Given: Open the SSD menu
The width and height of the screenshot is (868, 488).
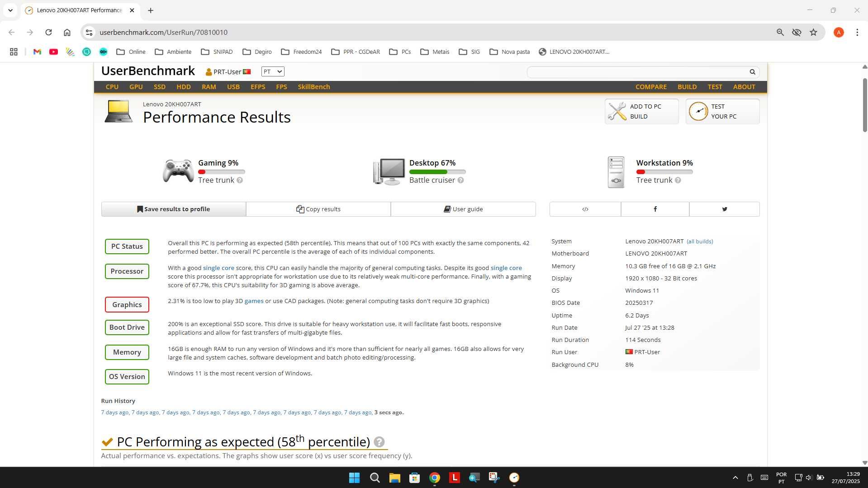Looking at the screenshot, I should point(159,87).
